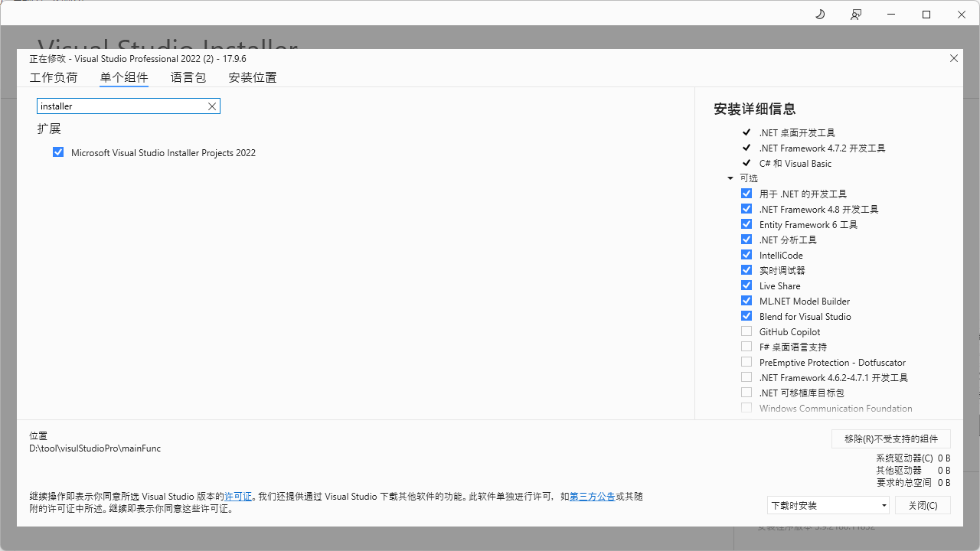Enable the GitHub Copilot checkbox
The image size is (980, 551).
coord(746,331)
